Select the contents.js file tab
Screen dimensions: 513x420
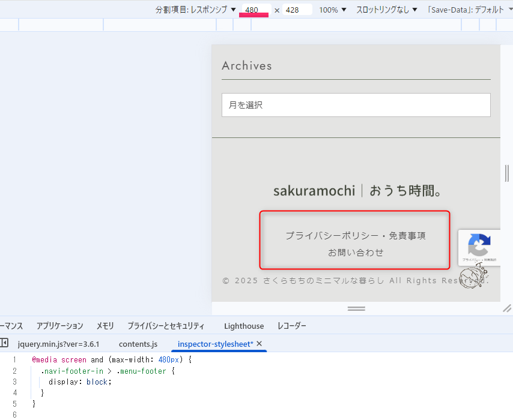(138, 344)
